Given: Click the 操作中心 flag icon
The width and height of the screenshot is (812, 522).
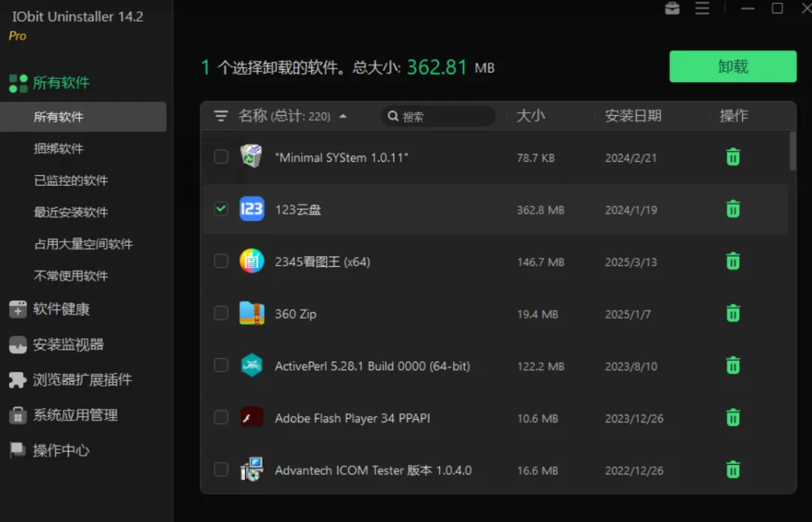Looking at the screenshot, I should point(17,450).
